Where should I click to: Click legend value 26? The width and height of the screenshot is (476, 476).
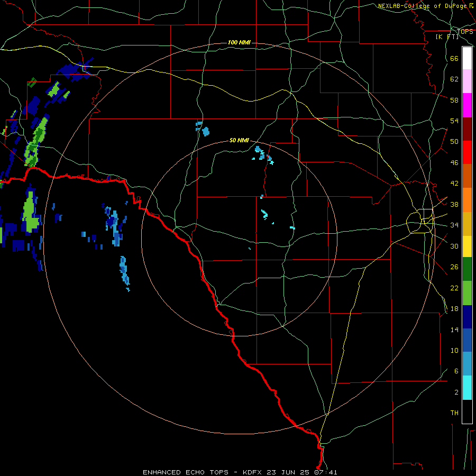click(x=454, y=267)
